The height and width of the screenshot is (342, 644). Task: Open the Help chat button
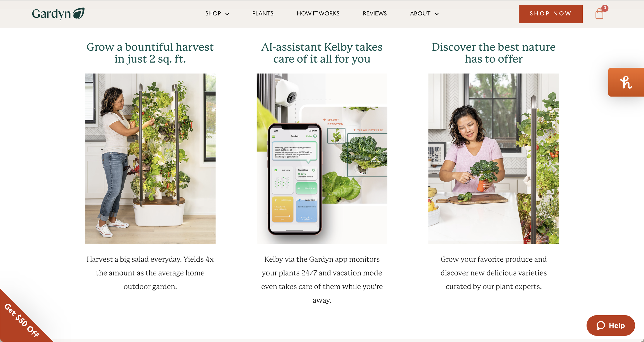click(x=611, y=326)
